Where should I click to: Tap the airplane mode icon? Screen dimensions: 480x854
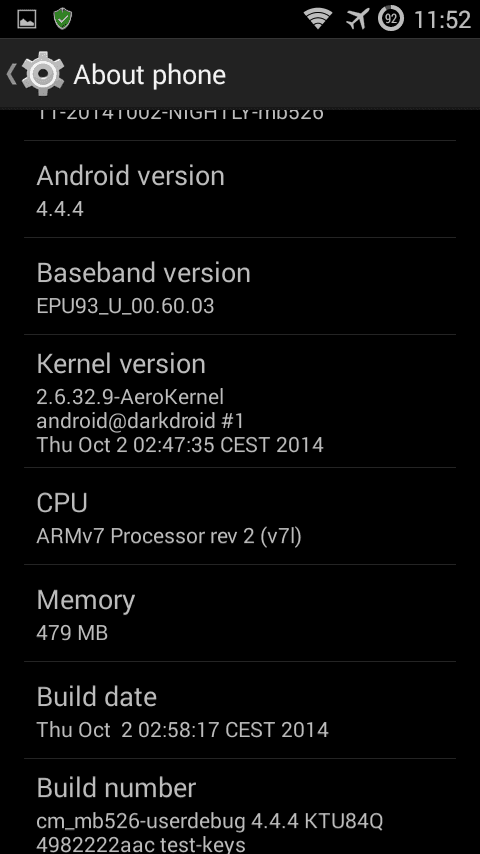tap(357, 19)
